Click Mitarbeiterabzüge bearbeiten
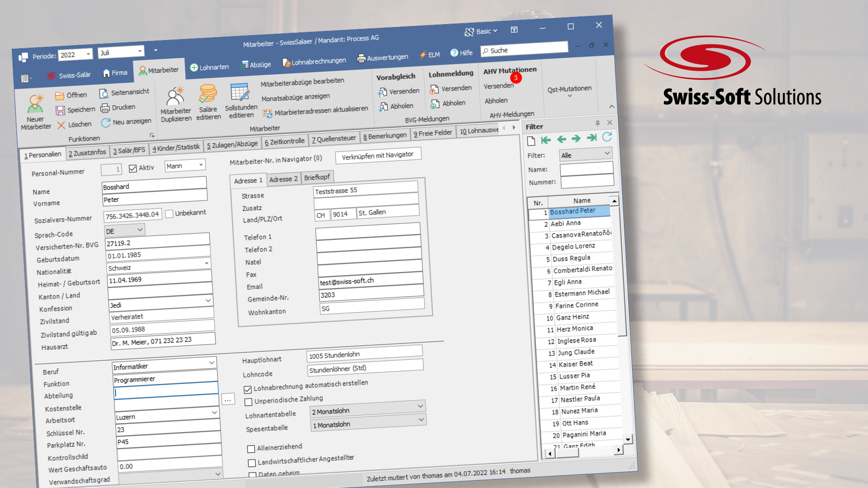The image size is (868, 488). 302,82
